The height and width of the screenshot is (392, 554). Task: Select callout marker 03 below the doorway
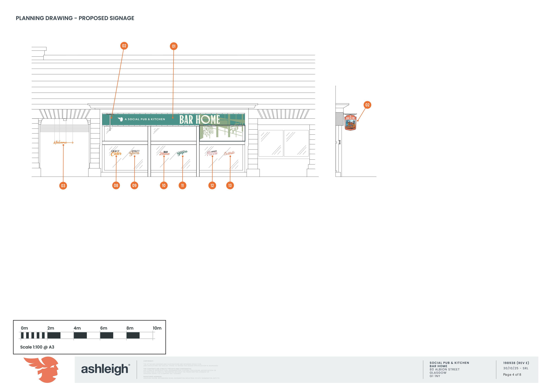(63, 186)
